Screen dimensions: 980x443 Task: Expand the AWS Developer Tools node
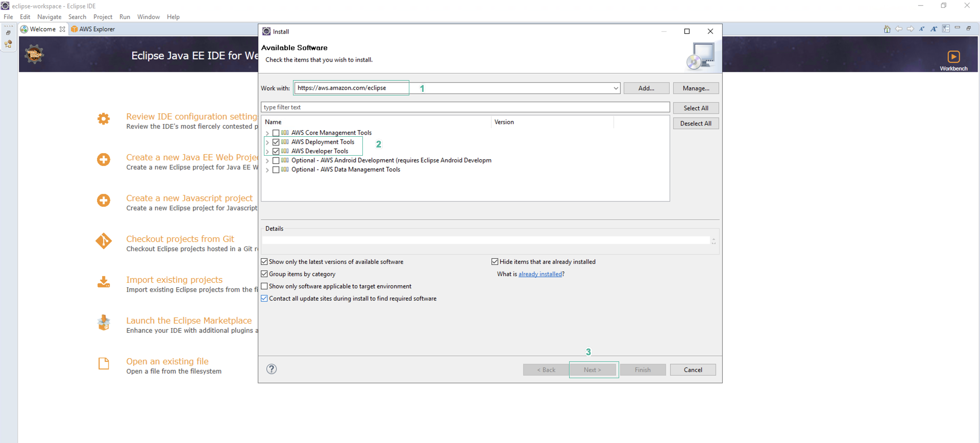[x=267, y=152]
